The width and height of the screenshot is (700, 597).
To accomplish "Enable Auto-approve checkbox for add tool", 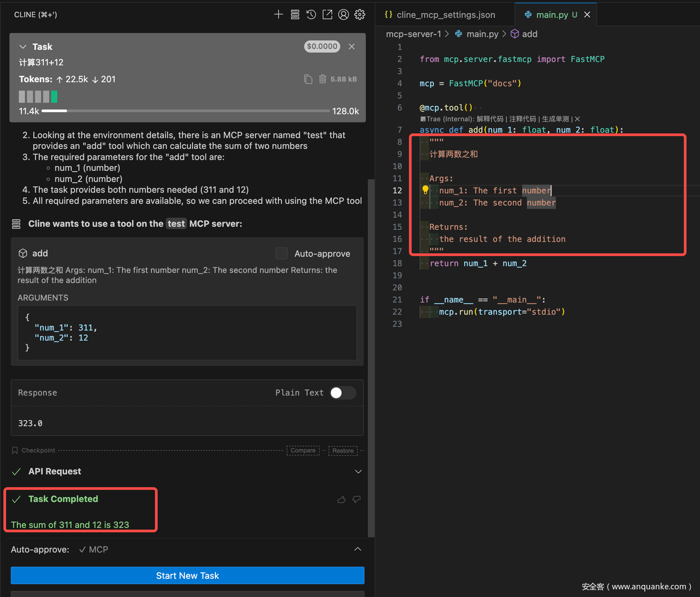I will [x=282, y=253].
